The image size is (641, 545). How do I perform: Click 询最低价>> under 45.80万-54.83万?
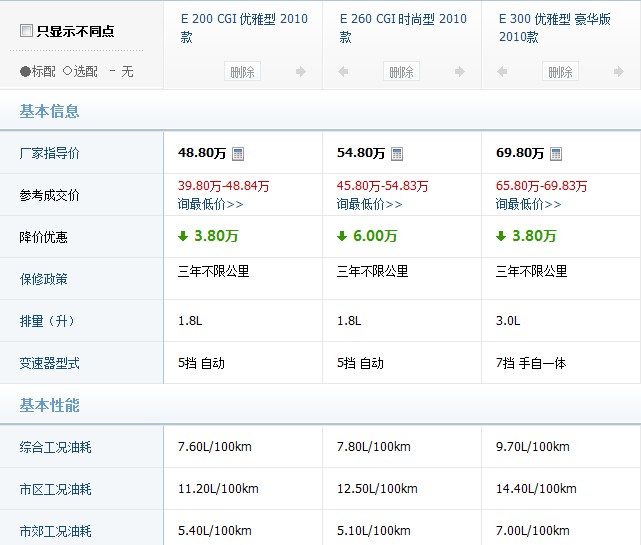[370, 204]
